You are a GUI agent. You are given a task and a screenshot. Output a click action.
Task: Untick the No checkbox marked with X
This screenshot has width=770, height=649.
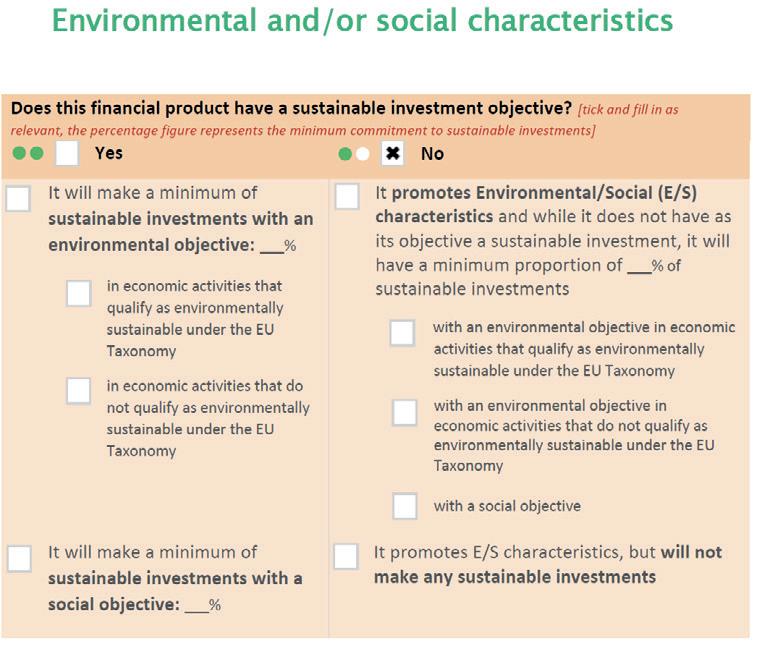click(x=392, y=154)
